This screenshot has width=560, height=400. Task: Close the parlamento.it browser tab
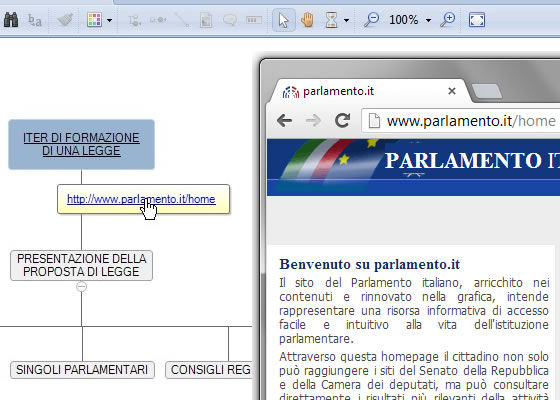(452, 91)
